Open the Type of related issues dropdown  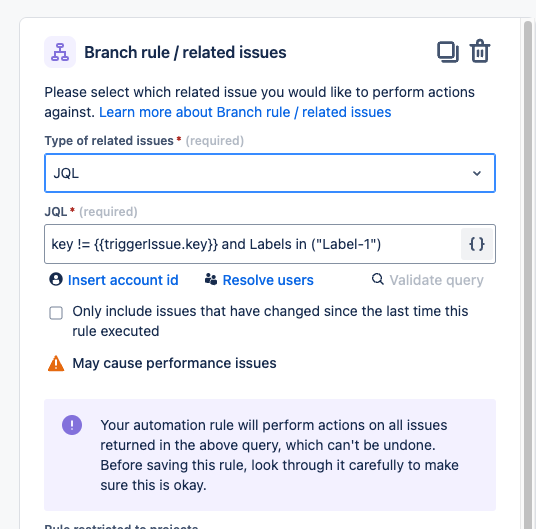(270, 173)
